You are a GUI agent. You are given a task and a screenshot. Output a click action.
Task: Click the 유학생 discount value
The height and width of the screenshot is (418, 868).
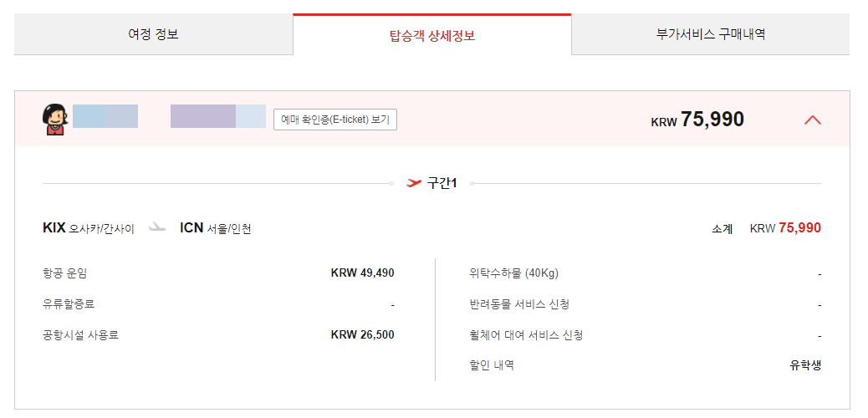click(805, 365)
